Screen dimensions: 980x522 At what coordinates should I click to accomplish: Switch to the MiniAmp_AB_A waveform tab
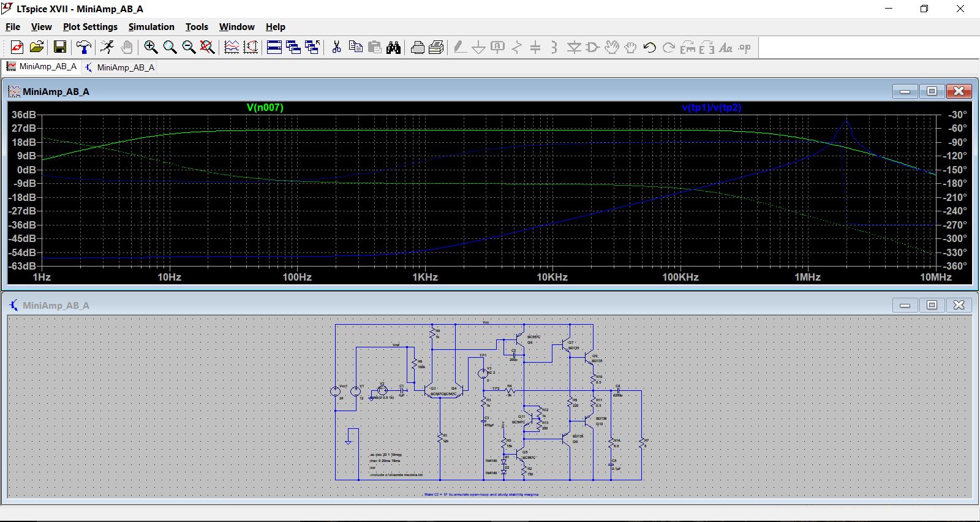(42, 67)
